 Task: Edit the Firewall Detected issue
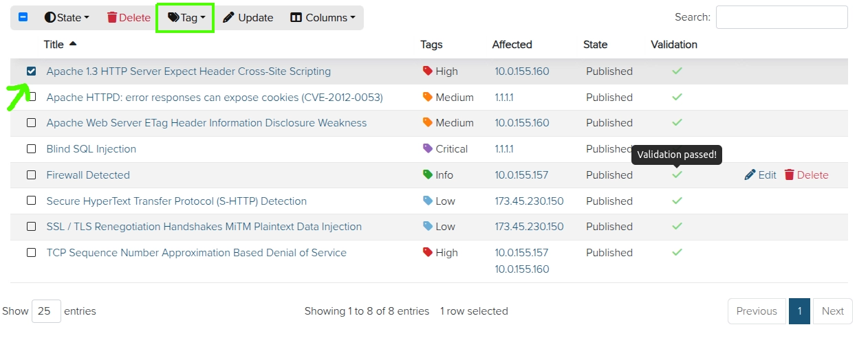click(760, 175)
